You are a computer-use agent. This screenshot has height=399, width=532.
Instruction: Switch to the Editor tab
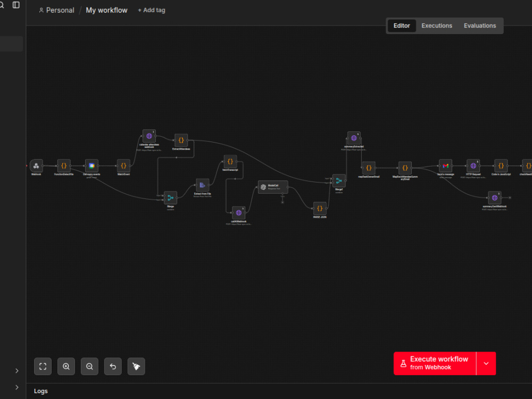tap(402, 26)
